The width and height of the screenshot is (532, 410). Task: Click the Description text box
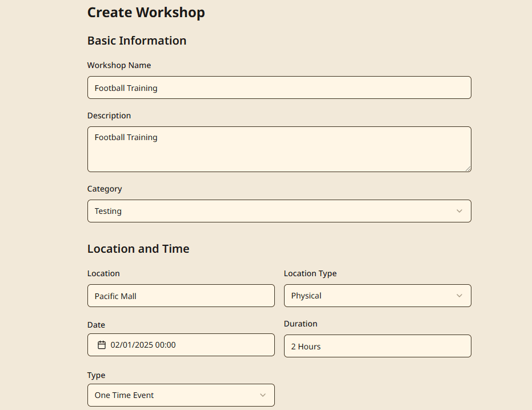click(279, 149)
